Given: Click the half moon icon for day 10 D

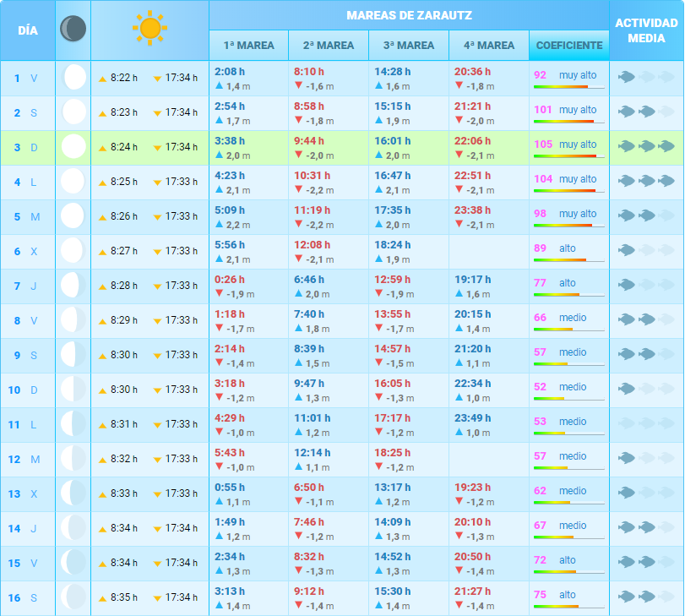Looking at the screenshot, I should 73,389.
